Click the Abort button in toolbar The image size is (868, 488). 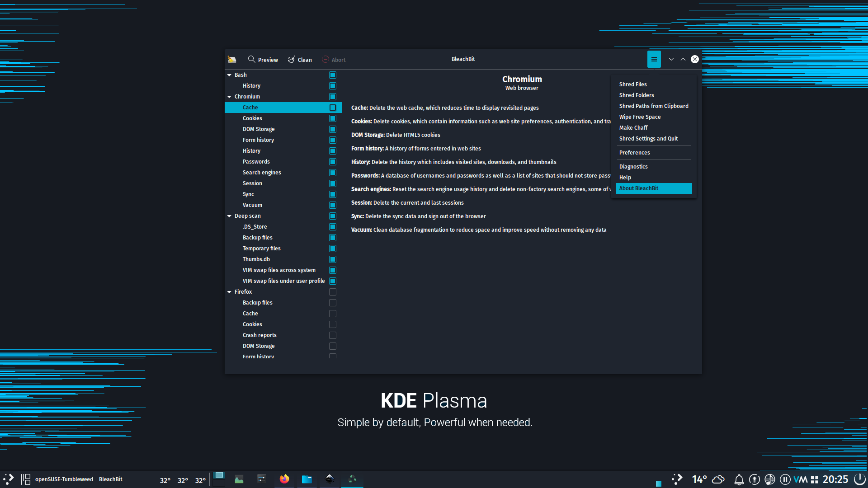click(x=334, y=60)
